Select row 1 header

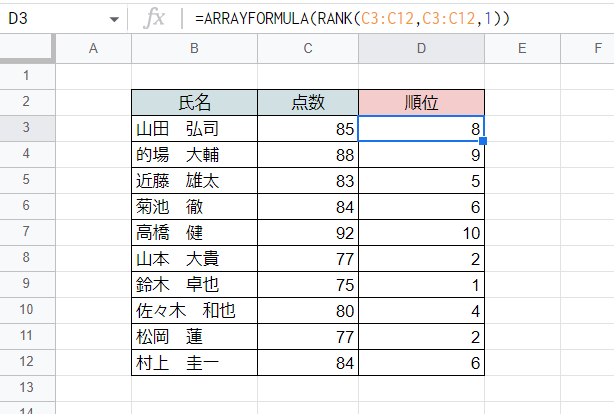26,75
